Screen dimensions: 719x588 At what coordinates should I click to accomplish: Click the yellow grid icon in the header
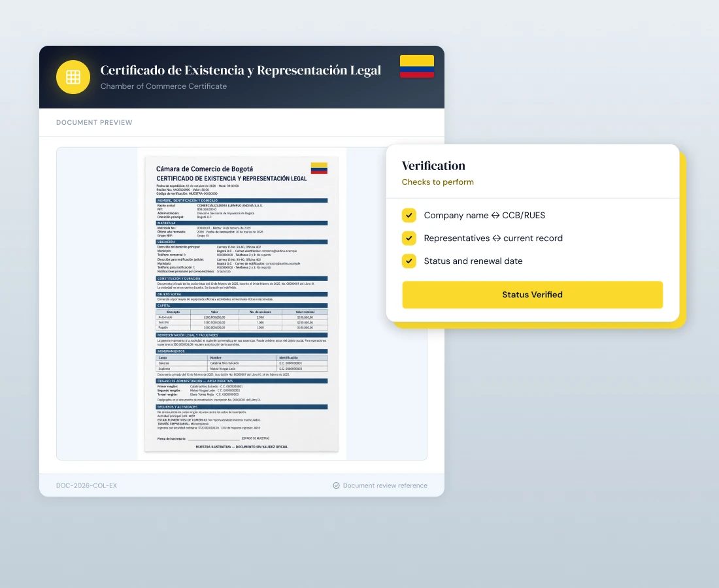pos(73,77)
